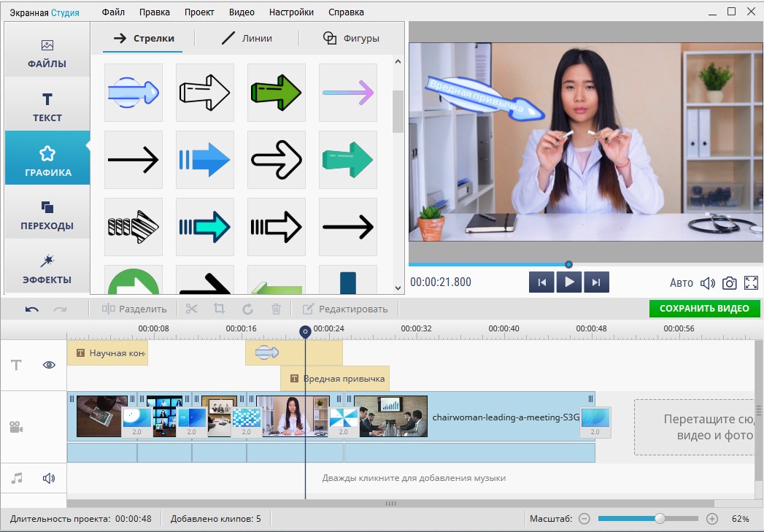Zoom in timeline with plus button

click(x=712, y=519)
